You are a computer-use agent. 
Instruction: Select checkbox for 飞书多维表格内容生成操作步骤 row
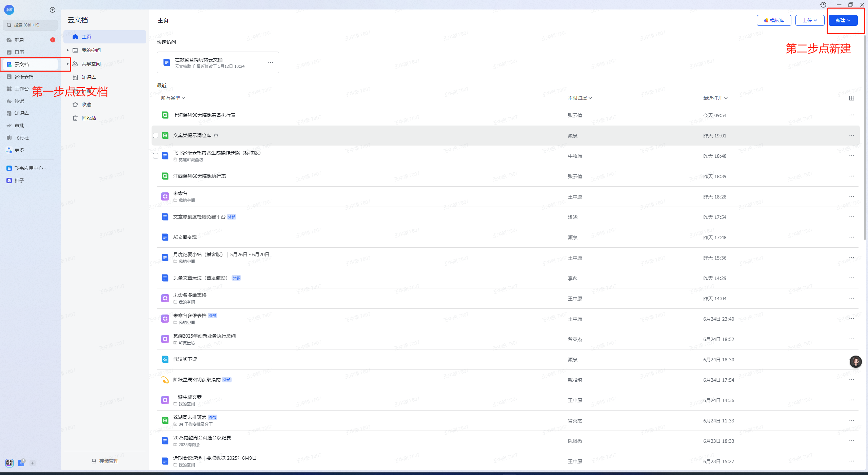click(x=156, y=156)
